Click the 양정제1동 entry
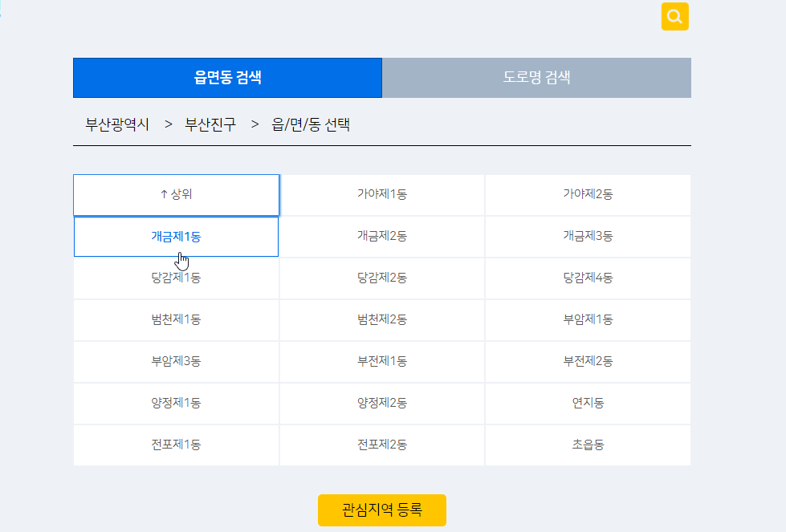Screen dimensions: 786x532 click(176, 404)
